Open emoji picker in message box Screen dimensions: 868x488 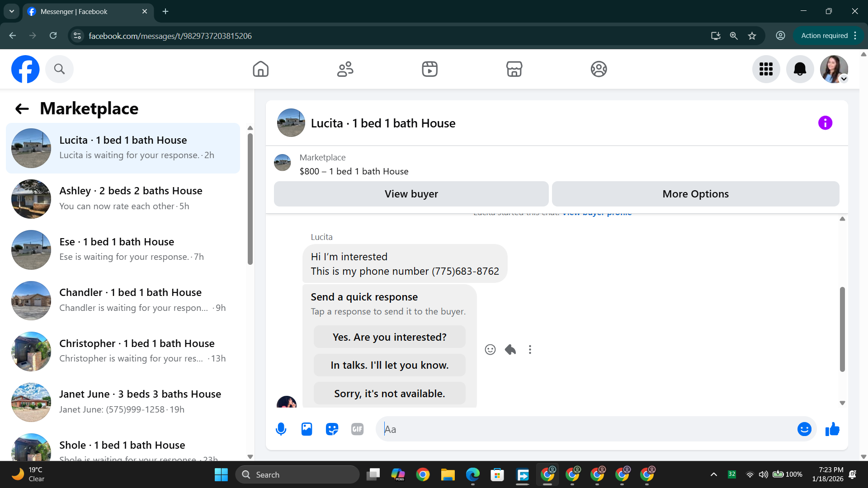(x=804, y=429)
